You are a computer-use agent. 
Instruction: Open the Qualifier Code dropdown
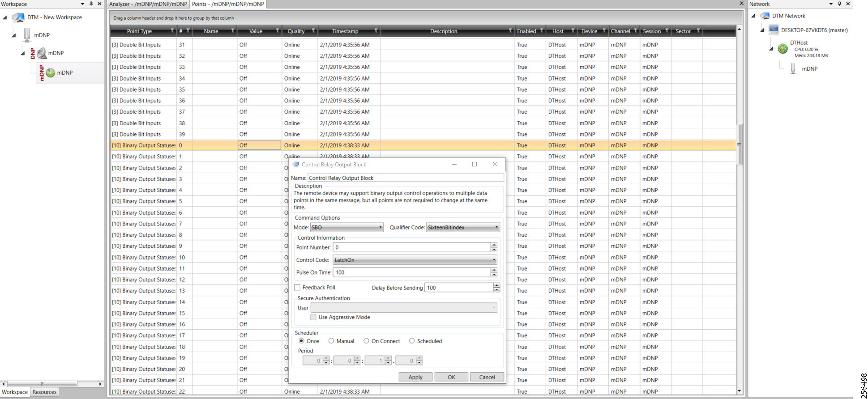pyautogui.click(x=463, y=227)
